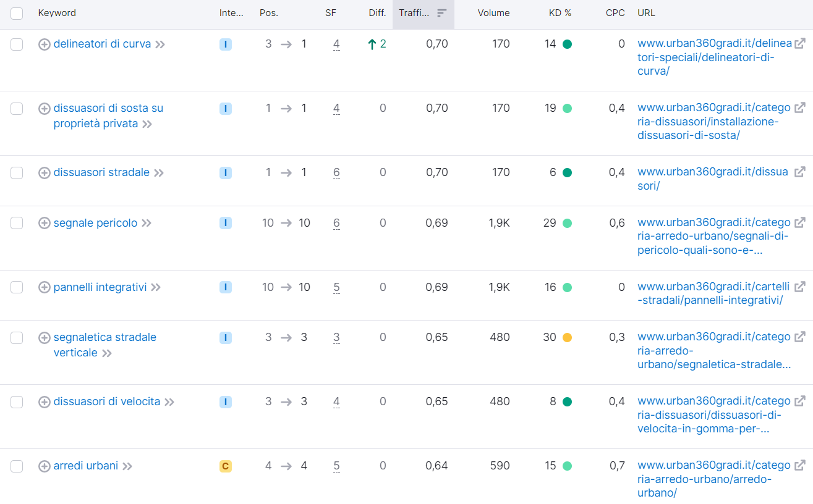813x504 pixels.
Task: Click plus icon beside delineatori di curva
Action: pos(45,44)
